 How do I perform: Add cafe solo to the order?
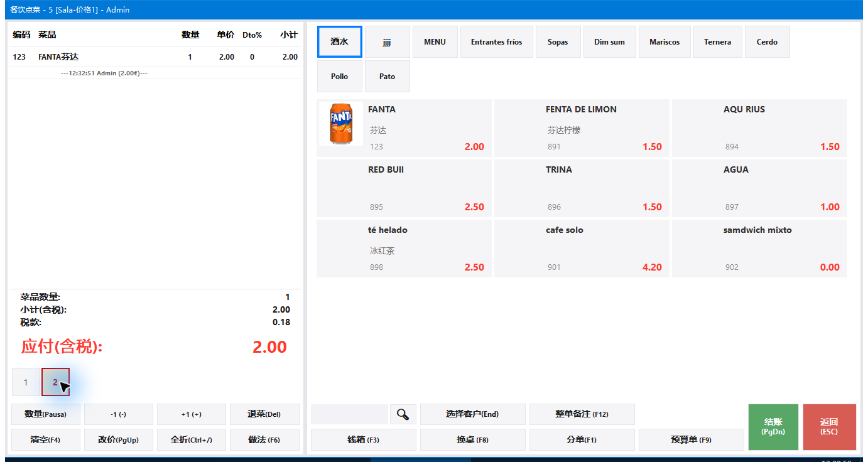(582, 249)
